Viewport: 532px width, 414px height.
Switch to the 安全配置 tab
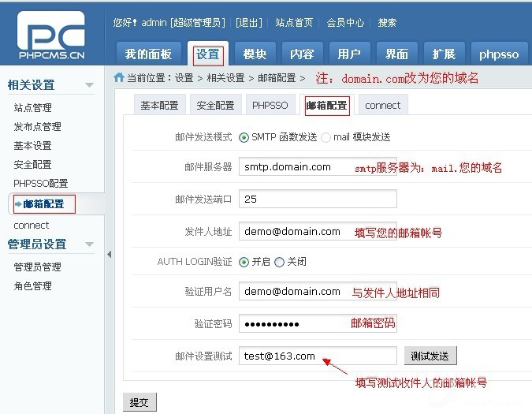[x=215, y=105]
